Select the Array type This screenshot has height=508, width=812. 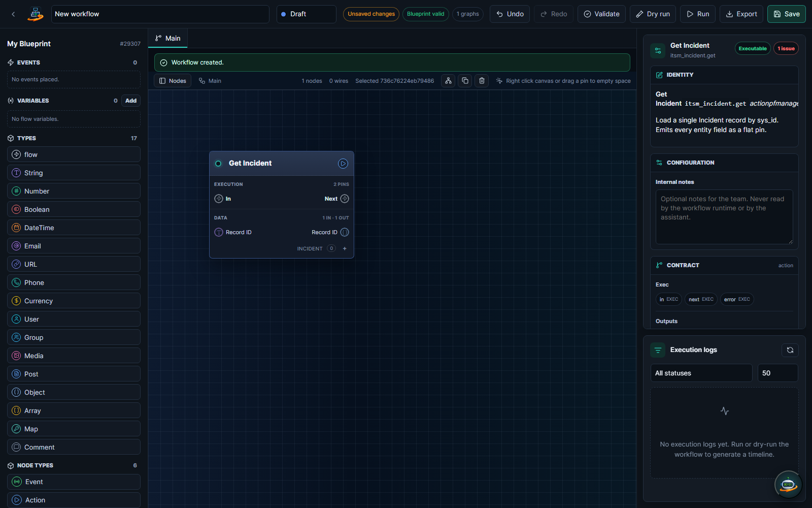coord(74,410)
